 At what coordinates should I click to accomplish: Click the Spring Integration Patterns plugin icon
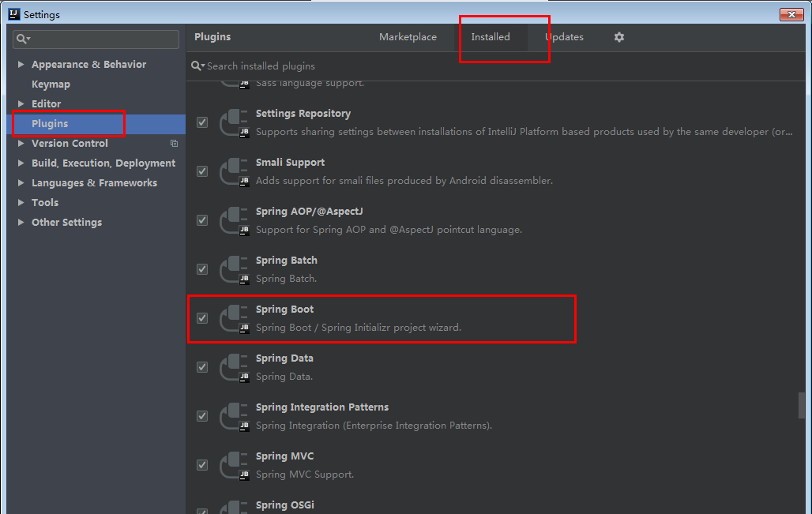[234, 416]
